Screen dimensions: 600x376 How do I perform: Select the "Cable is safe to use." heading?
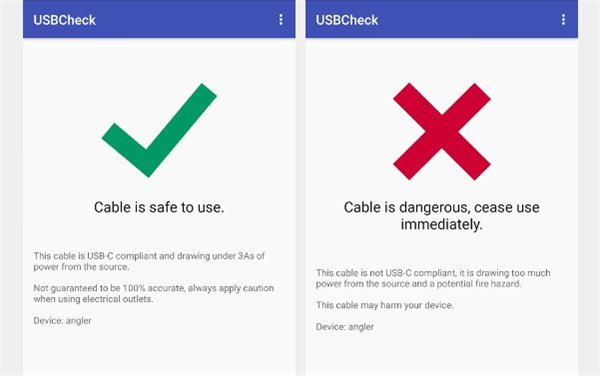pos(159,207)
